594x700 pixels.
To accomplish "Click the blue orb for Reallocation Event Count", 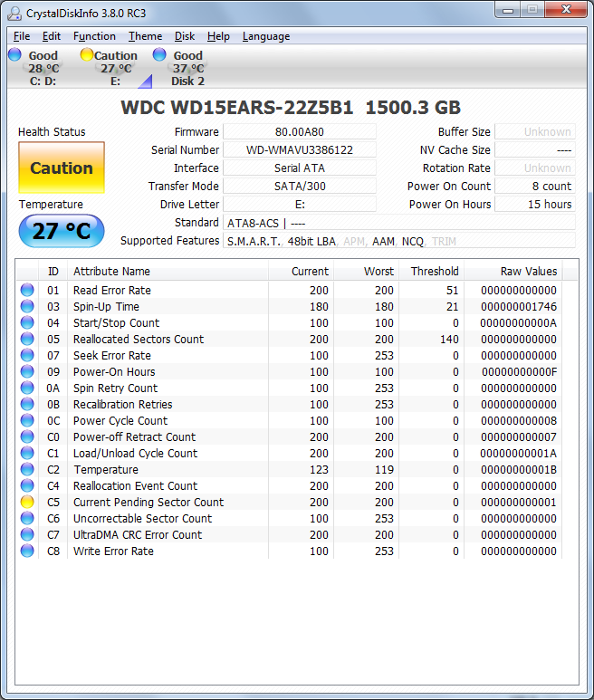I will click(x=27, y=485).
